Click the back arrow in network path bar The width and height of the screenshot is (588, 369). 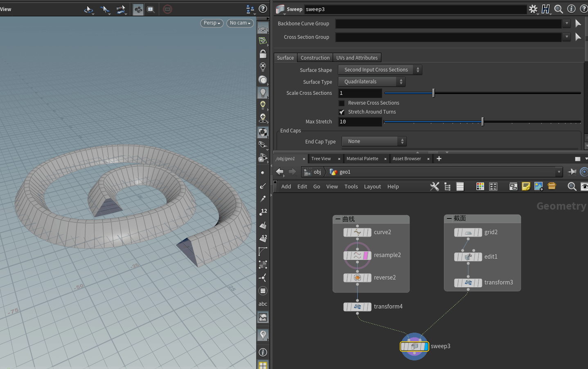(x=280, y=172)
